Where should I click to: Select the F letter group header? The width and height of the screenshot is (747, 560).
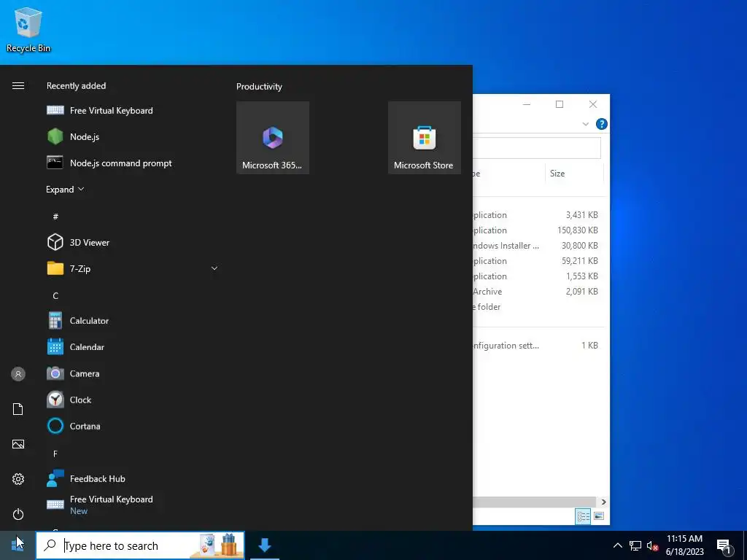coord(55,454)
